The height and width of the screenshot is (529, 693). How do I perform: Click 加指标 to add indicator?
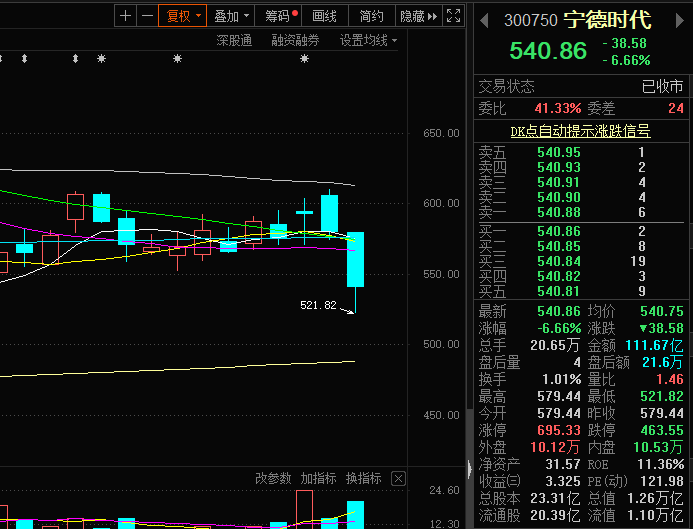318,478
